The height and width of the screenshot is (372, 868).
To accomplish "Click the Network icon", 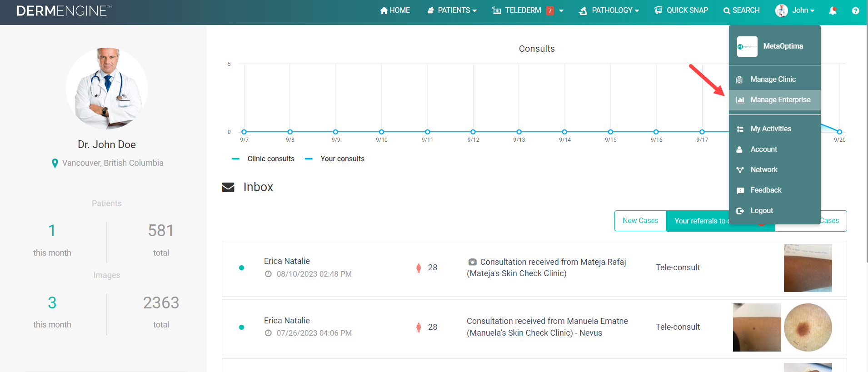I will point(740,170).
